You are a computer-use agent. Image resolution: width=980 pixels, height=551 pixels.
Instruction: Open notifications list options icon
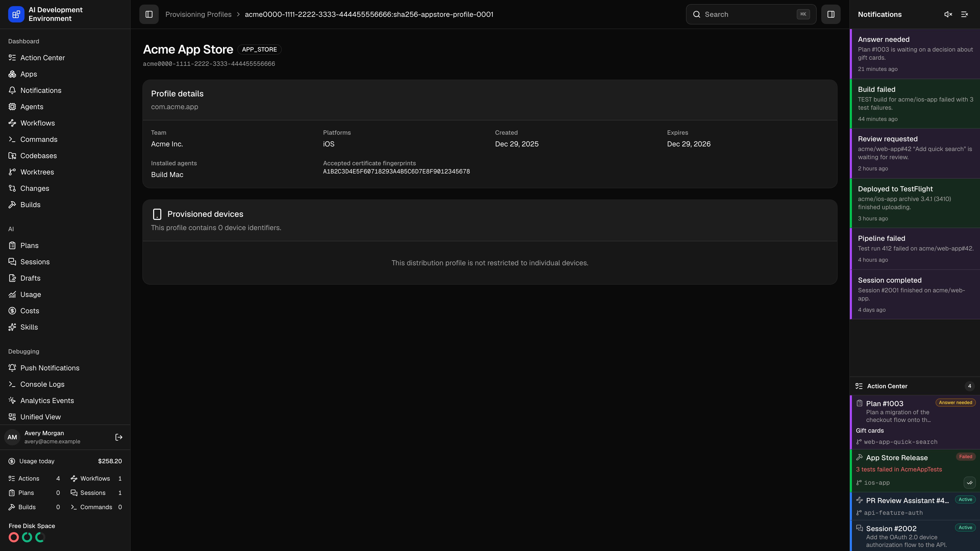(x=964, y=14)
